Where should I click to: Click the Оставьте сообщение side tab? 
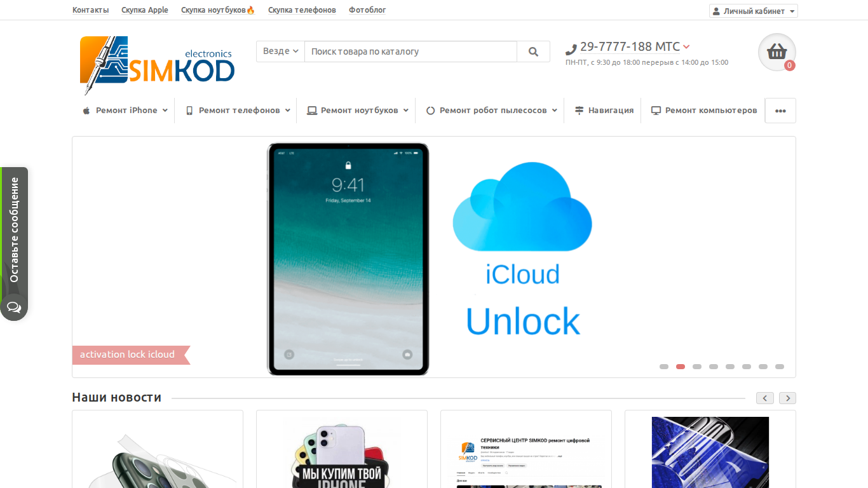pyautogui.click(x=14, y=230)
